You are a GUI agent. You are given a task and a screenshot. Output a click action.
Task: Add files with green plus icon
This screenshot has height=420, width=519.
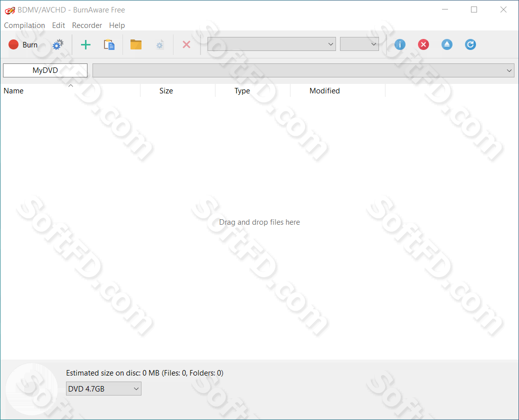coord(85,44)
